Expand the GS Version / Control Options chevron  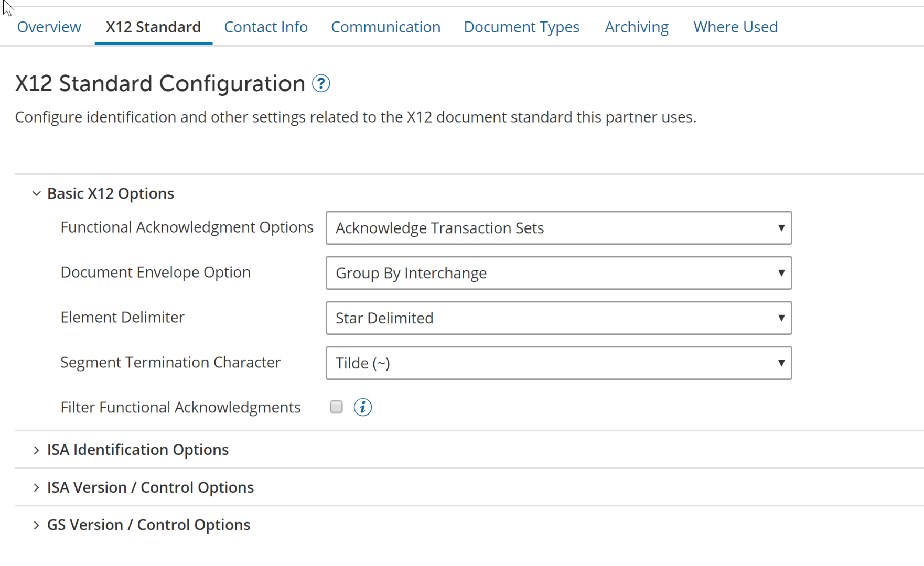point(36,525)
